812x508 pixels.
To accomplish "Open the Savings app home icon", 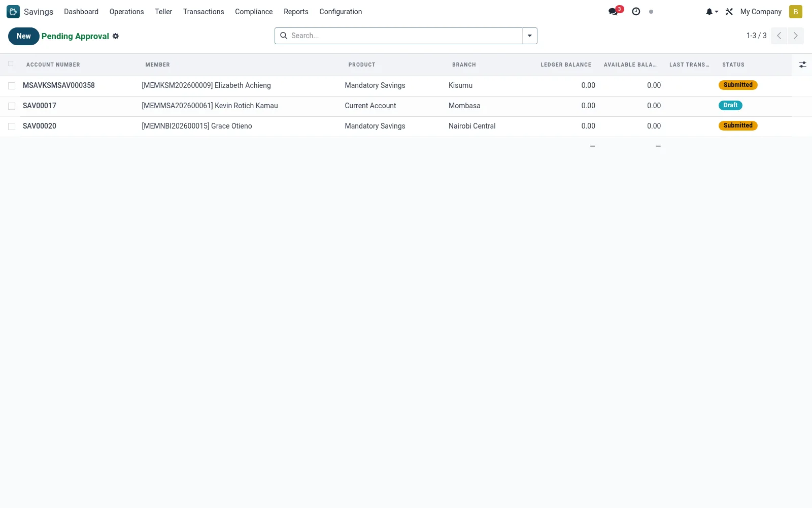I will point(13,12).
